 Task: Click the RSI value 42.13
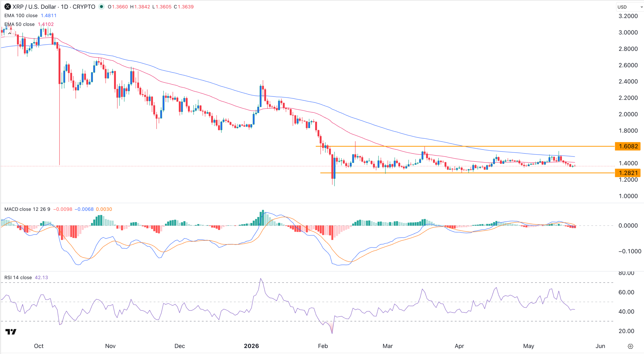tap(41, 278)
